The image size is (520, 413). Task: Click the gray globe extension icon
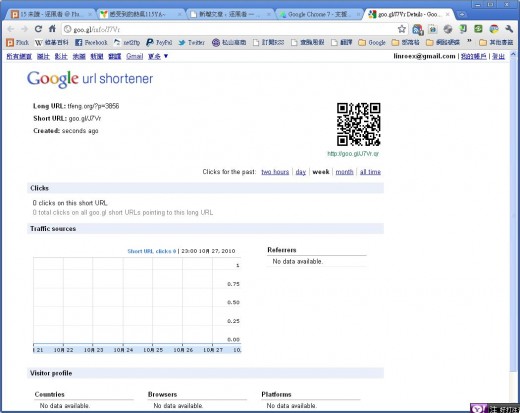[x=448, y=29]
